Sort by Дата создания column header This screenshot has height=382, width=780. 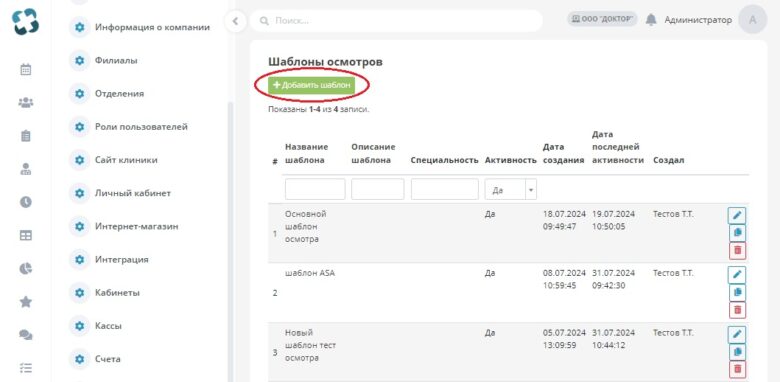tap(563, 154)
